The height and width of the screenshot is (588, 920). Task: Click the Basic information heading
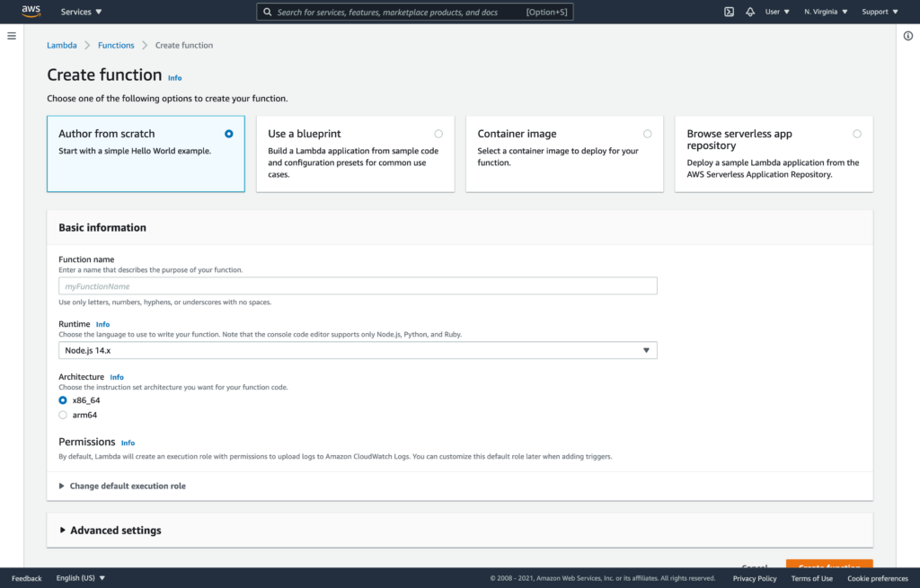102,227
